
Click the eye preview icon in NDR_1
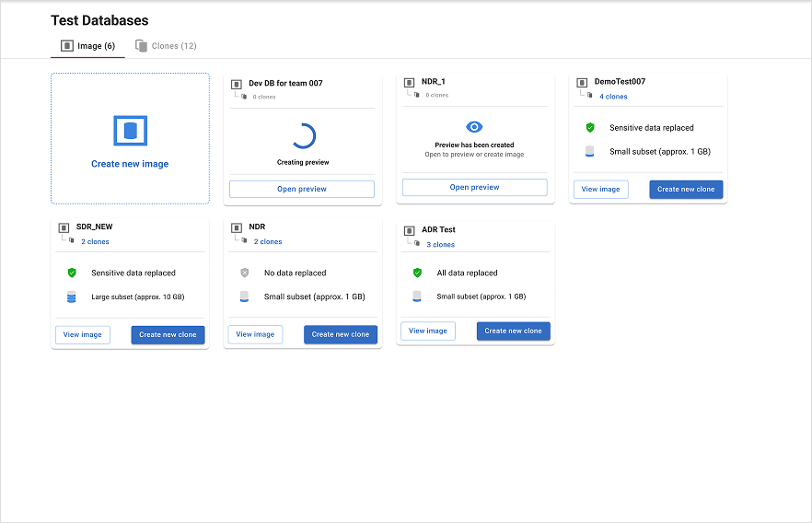click(x=474, y=127)
